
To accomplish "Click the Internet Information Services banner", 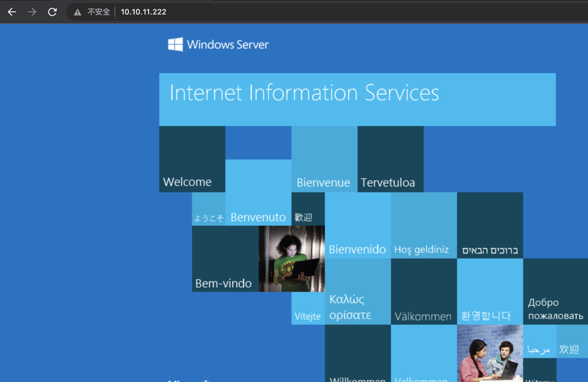I will (358, 100).
